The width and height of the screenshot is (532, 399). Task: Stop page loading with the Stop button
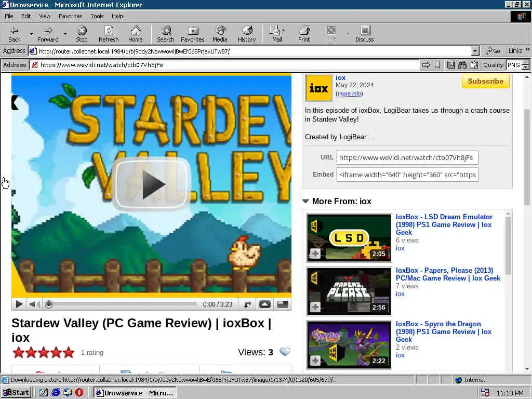coord(82,34)
